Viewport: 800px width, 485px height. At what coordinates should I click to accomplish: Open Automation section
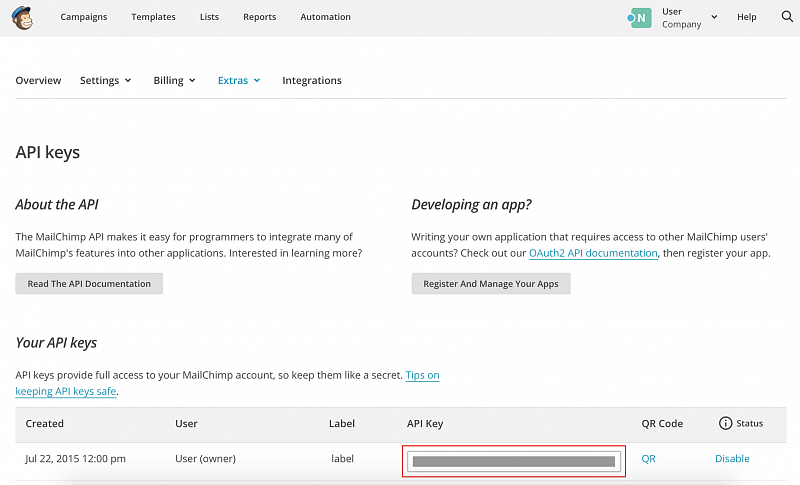326,17
